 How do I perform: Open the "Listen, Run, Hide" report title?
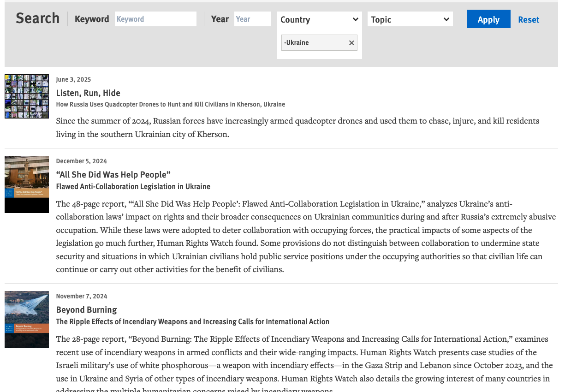point(88,93)
